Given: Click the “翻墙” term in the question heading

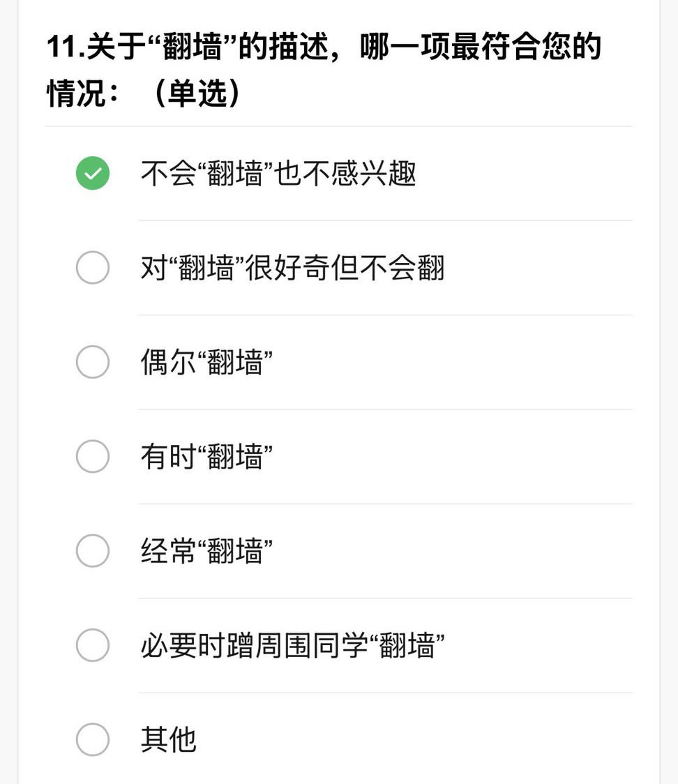Looking at the screenshot, I should click(x=192, y=47).
